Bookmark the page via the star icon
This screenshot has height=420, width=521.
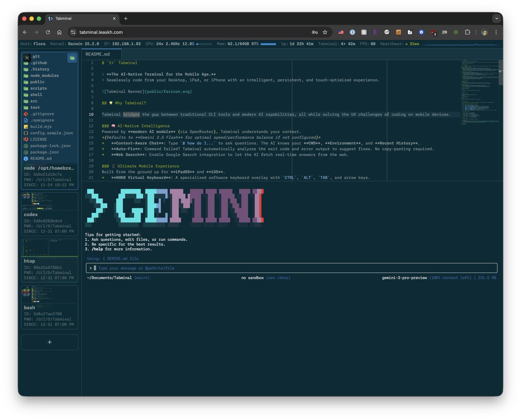tap(325, 32)
